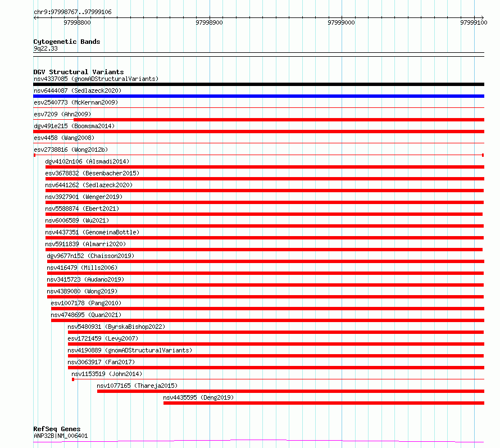Open variant nsv1153519 (John2014)
The width and height of the screenshot is (500, 448).
click(x=107, y=374)
